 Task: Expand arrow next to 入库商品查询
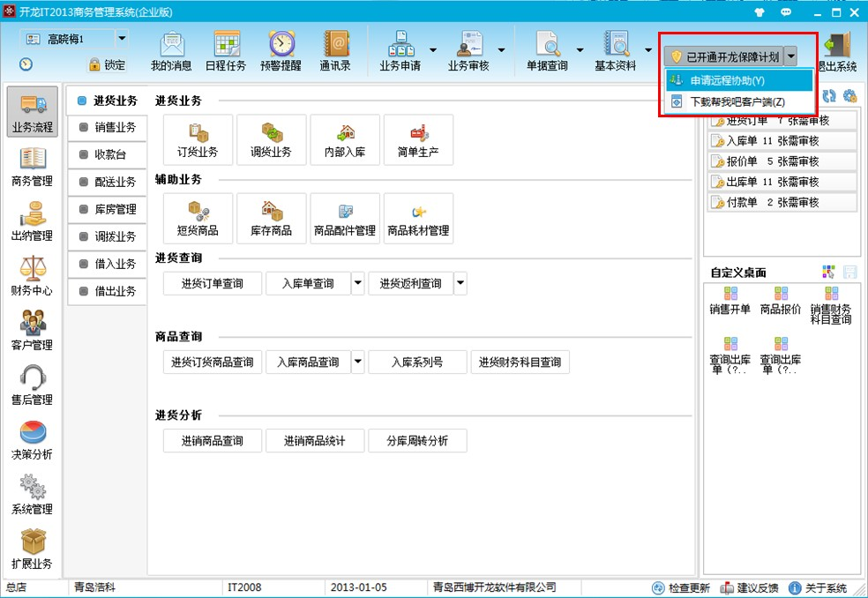(x=358, y=363)
